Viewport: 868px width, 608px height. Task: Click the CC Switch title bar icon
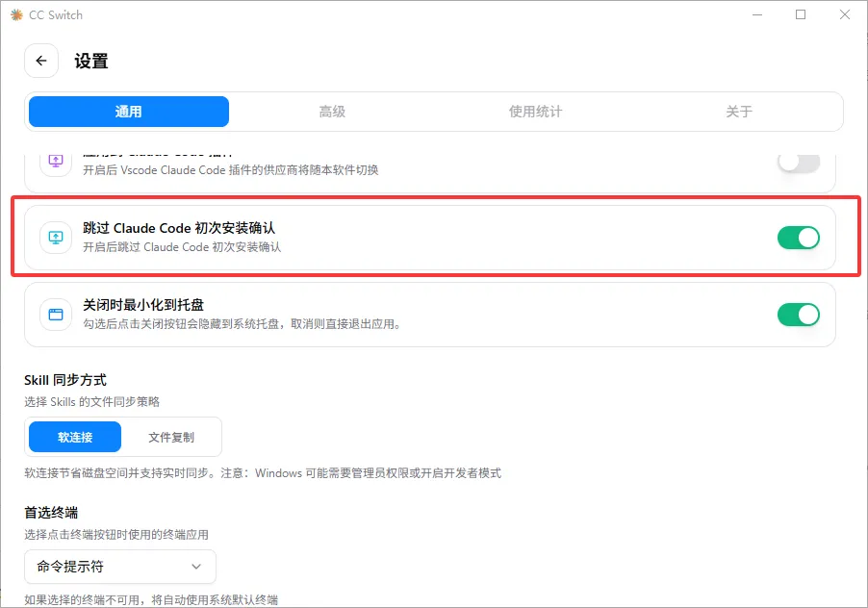(x=19, y=14)
